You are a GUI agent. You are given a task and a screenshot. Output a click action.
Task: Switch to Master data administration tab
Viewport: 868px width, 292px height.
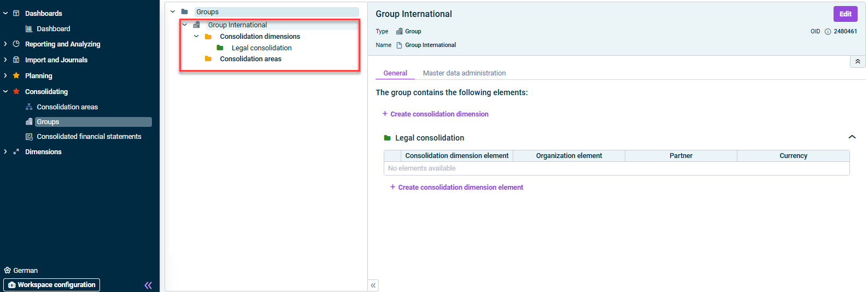coord(464,73)
